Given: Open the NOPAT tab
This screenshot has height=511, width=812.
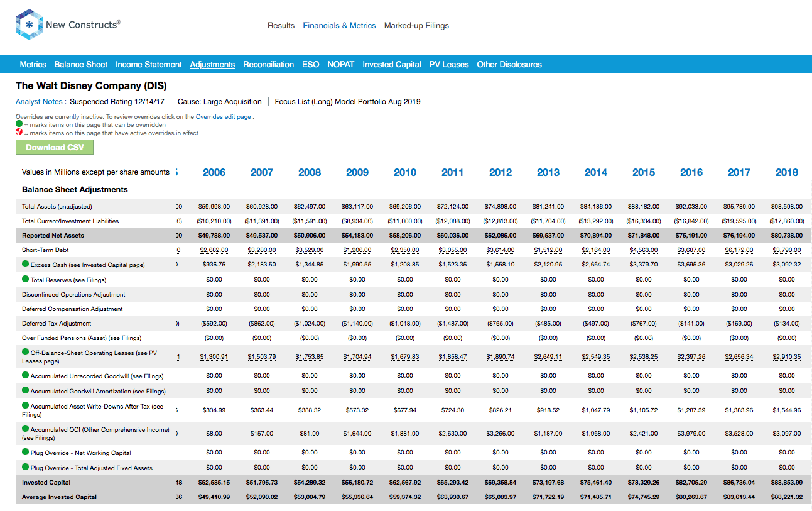Looking at the screenshot, I should click(341, 65).
